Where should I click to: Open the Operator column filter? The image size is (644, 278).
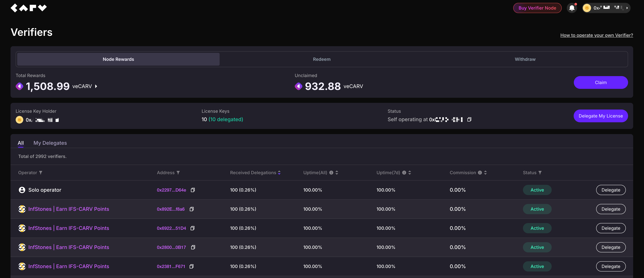point(41,173)
